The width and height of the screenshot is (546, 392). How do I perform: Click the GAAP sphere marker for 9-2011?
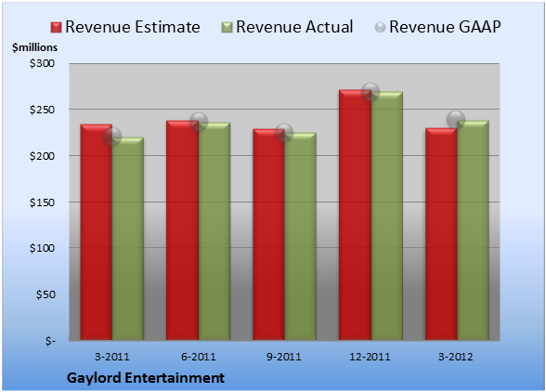pos(284,133)
